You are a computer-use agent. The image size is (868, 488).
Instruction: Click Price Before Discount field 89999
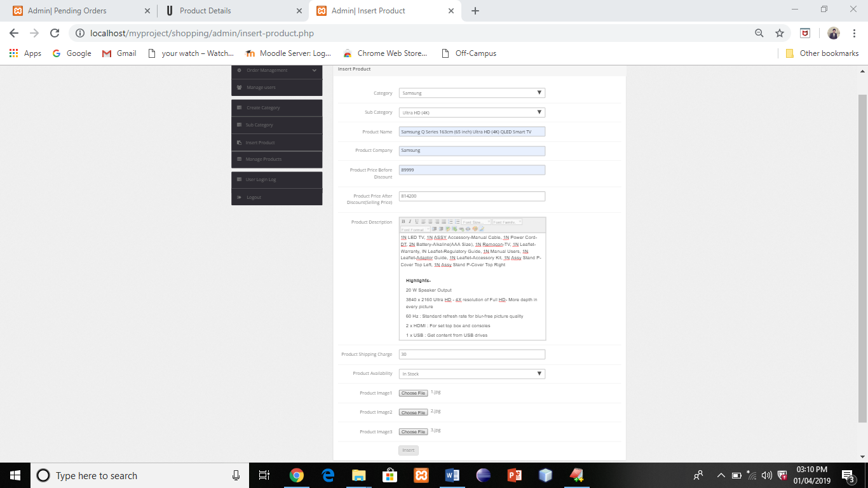472,170
